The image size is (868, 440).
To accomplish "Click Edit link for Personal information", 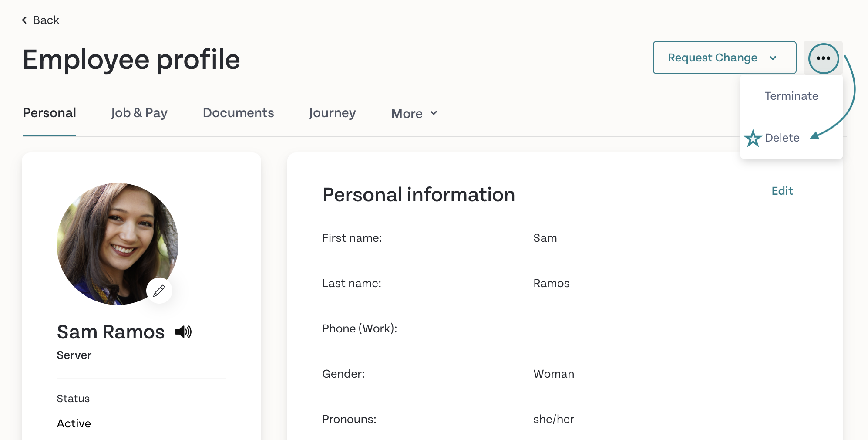I will point(782,191).
